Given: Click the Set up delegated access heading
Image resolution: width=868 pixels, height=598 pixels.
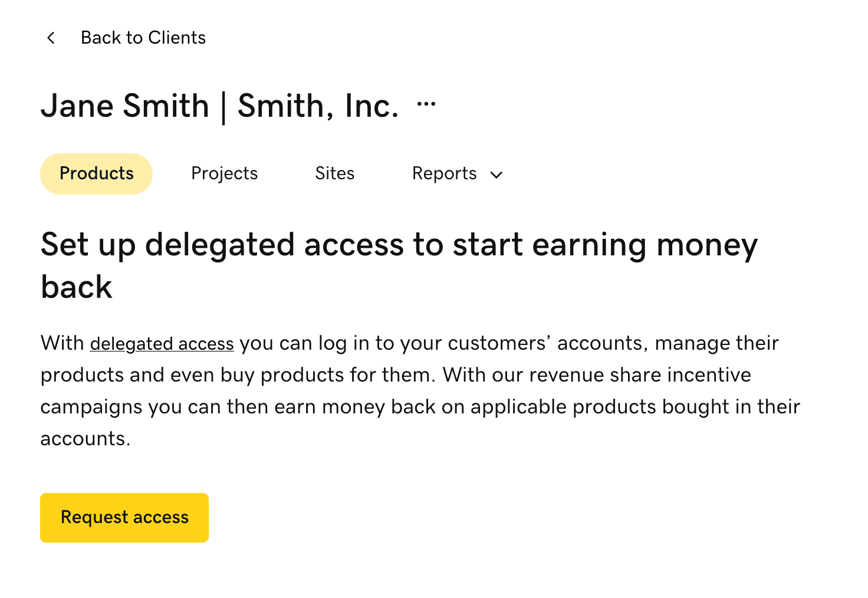Looking at the screenshot, I should (x=399, y=245).
